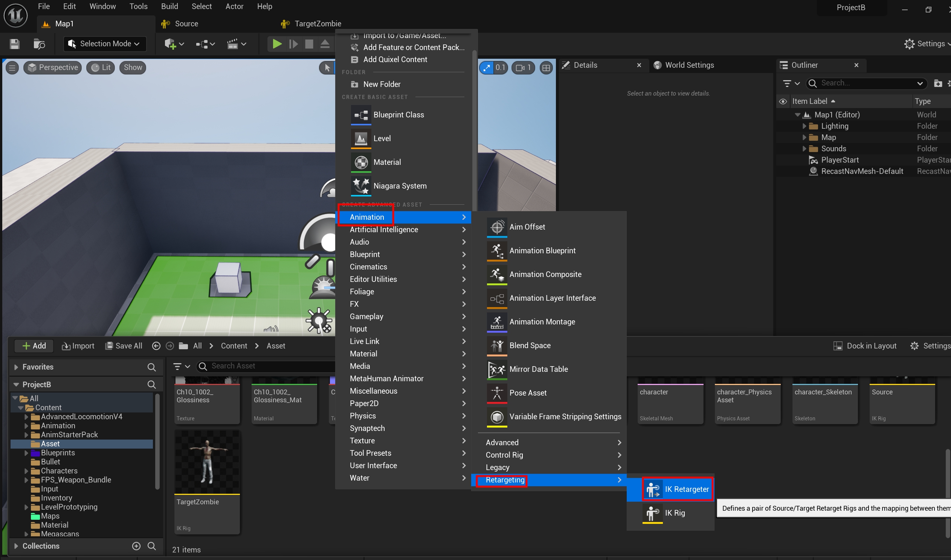Select Animation Layer Interface asset
Image resolution: width=951 pixels, height=560 pixels.
pos(551,298)
